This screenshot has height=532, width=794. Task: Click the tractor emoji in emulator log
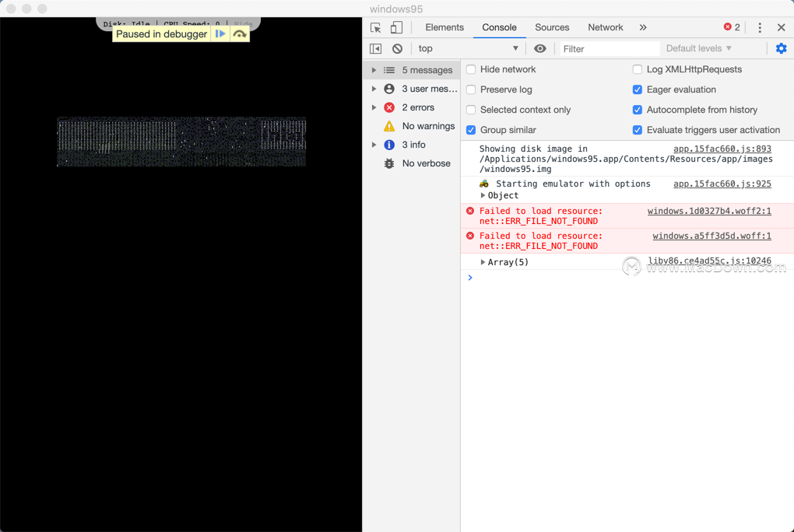click(x=484, y=184)
